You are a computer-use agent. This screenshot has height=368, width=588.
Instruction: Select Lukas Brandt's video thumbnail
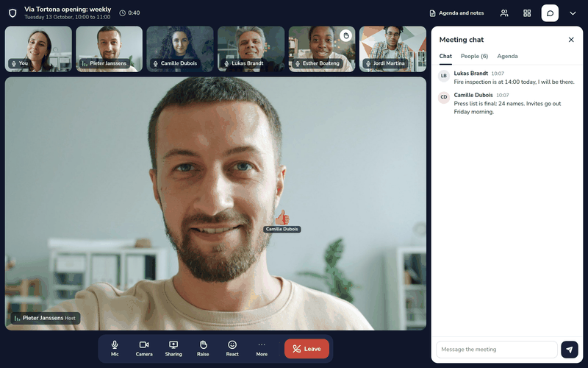[x=251, y=49]
